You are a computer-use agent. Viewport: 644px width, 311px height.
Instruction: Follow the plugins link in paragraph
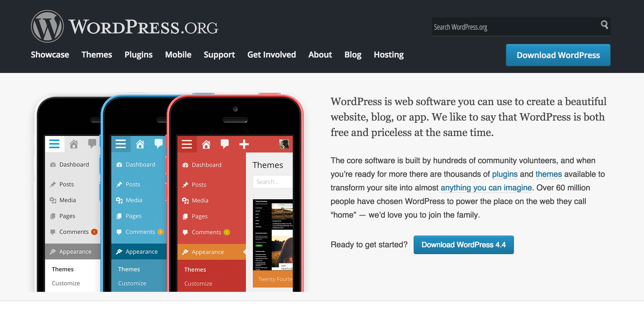505,174
